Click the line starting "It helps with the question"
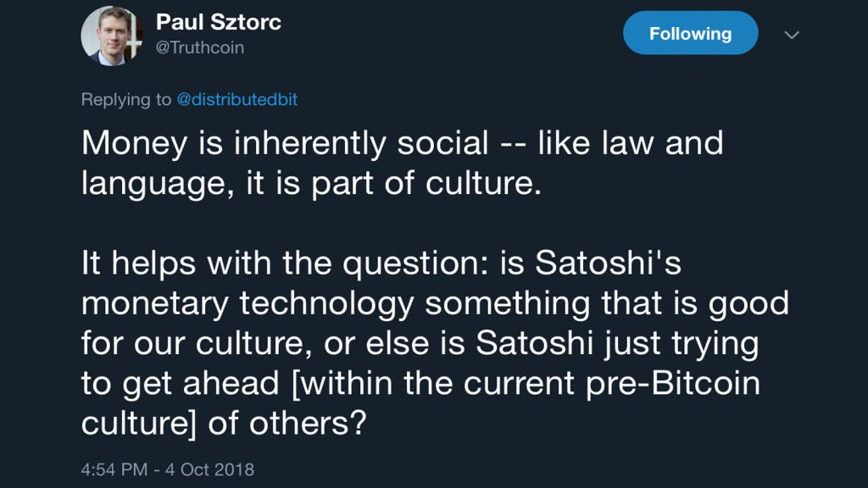Screen dimensions: 868x488 (381, 264)
